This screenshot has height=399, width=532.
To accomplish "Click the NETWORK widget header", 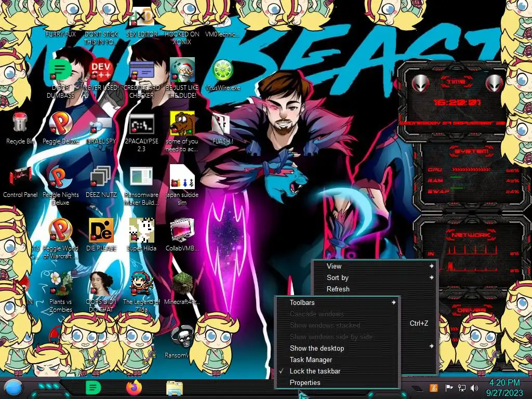I will [471, 235].
